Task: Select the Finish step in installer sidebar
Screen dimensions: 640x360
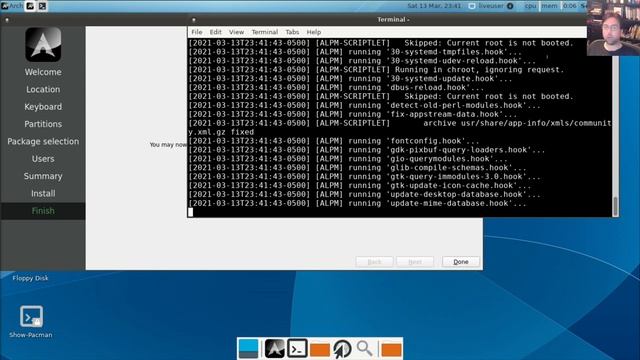Action: (43, 211)
